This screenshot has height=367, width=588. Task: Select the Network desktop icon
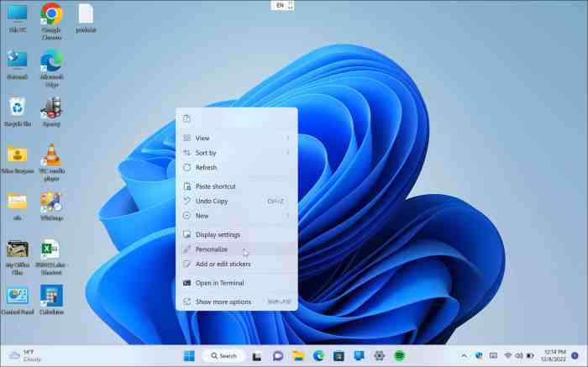(x=18, y=66)
